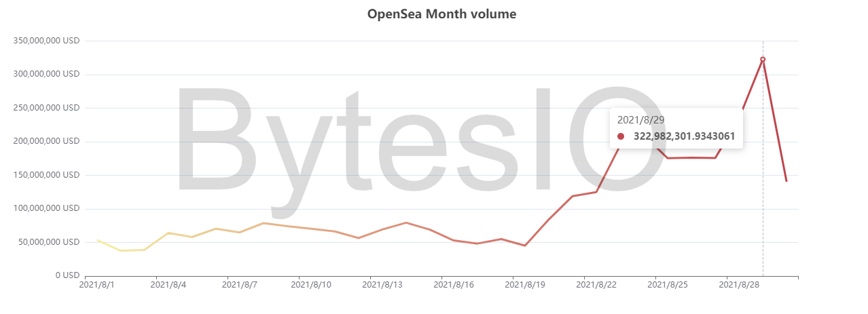Viewport: 868px width, 314px height.
Task: Click the 350,000,000 USD axis label
Action: (46, 41)
